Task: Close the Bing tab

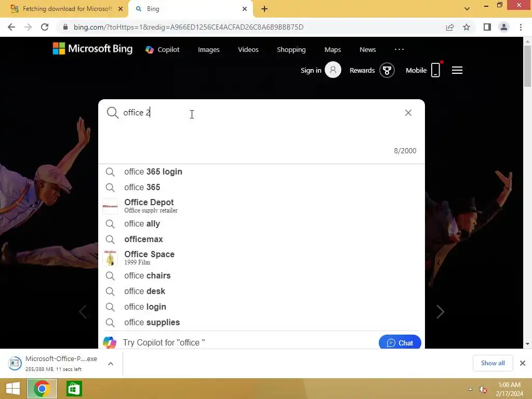Action: click(245, 9)
